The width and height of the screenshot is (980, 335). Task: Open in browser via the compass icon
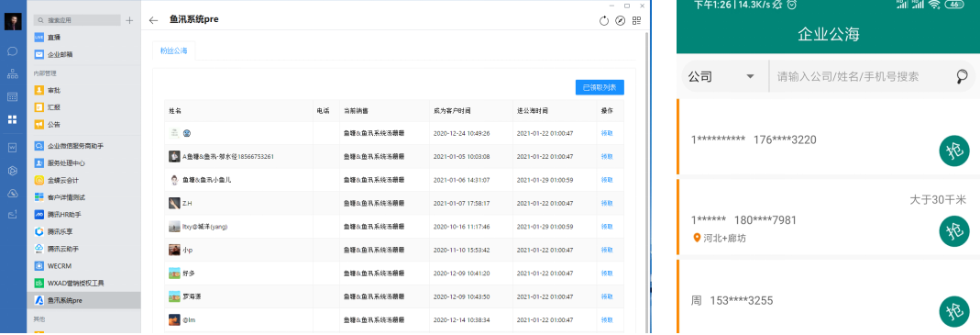coord(620,21)
